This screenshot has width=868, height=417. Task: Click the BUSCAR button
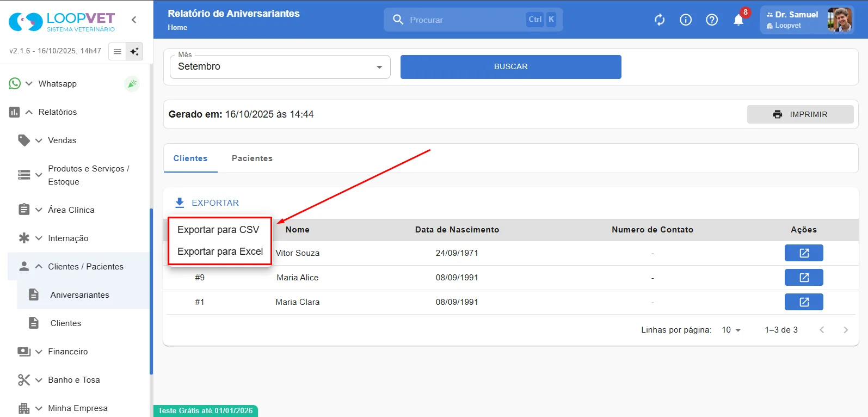[x=511, y=67]
